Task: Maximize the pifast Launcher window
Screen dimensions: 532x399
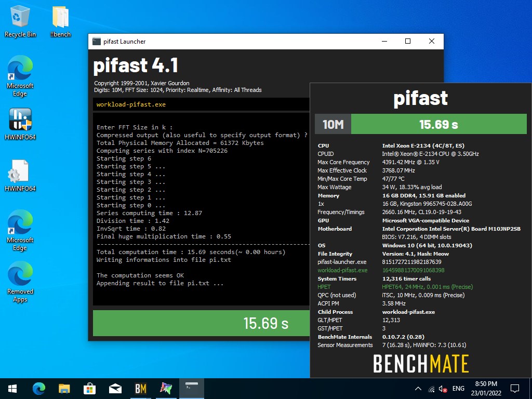Action: [x=408, y=42]
